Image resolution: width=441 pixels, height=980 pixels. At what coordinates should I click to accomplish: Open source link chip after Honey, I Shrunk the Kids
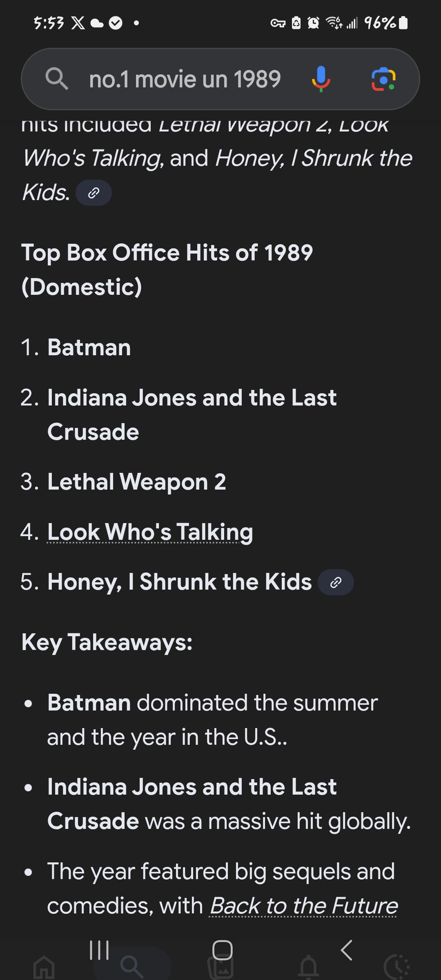pos(336,582)
